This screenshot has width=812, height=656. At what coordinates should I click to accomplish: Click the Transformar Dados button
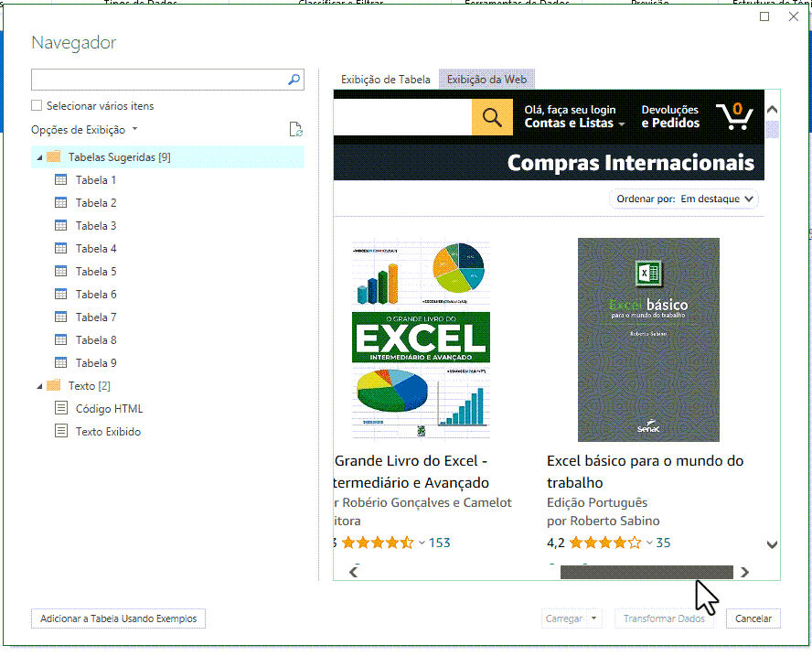tap(664, 618)
